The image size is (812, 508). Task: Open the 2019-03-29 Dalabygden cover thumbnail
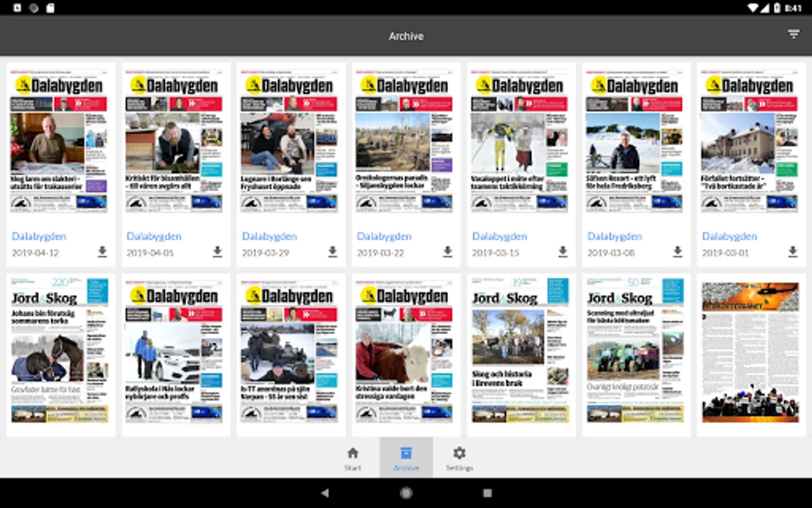(x=289, y=141)
